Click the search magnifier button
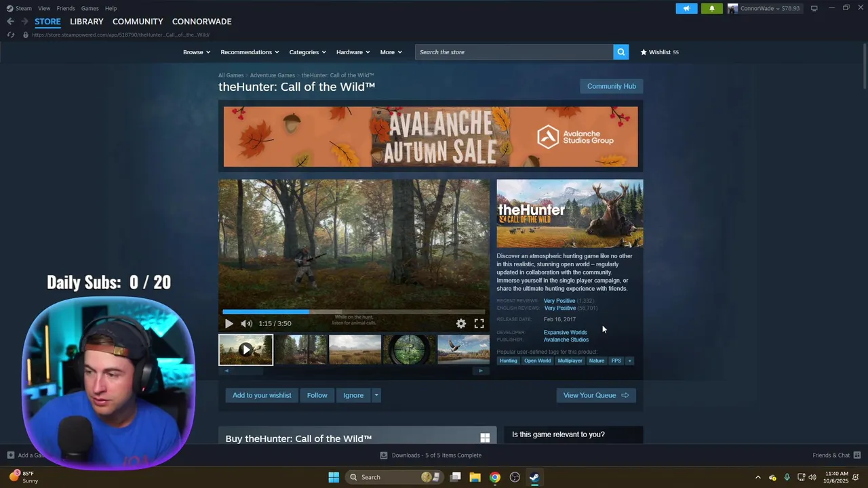The image size is (868, 488). (x=620, y=52)
